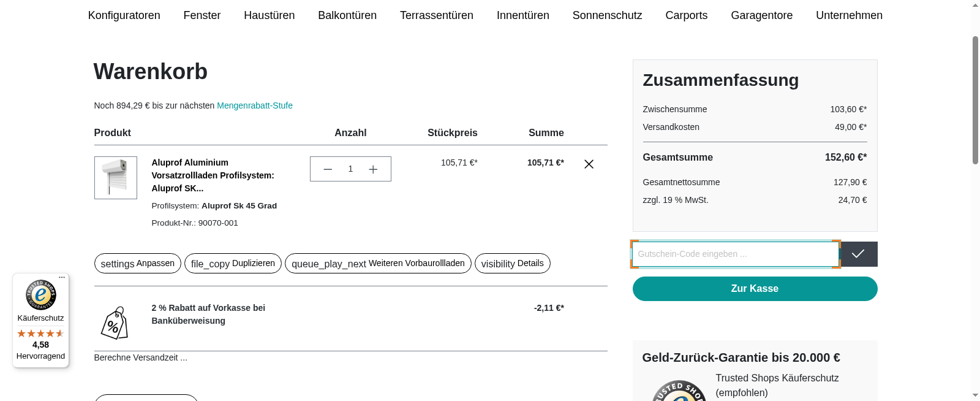Apply voucher with the checkmark icon
Screen dimensions: 980x401
(x=859, y=254)
